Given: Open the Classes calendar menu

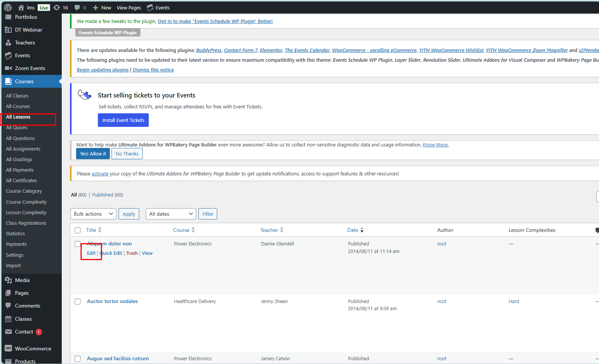Looking at the screenshot, I should click(23, 319).
